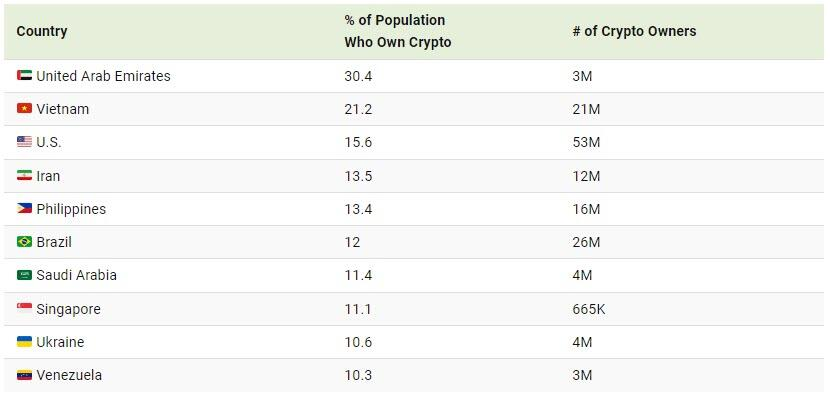The height and width of the screenshot is (404, 830).
Task: Click the Brazil flag icon
Action: (x=24, y=242)
